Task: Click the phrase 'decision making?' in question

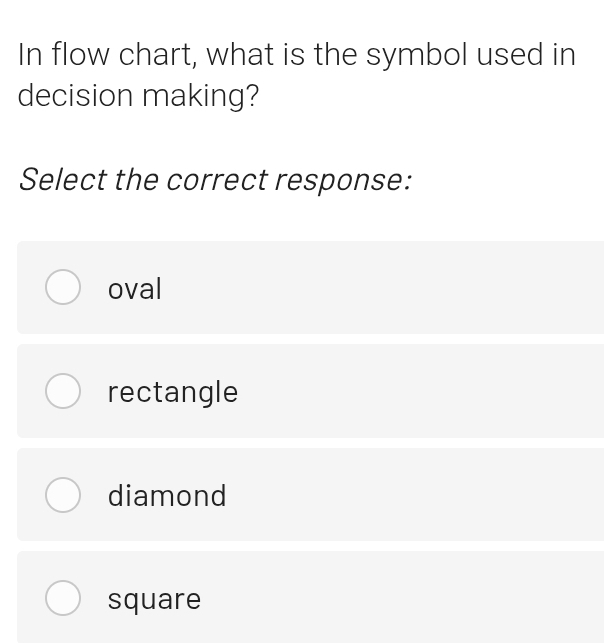Action: [x=138, y=96]
